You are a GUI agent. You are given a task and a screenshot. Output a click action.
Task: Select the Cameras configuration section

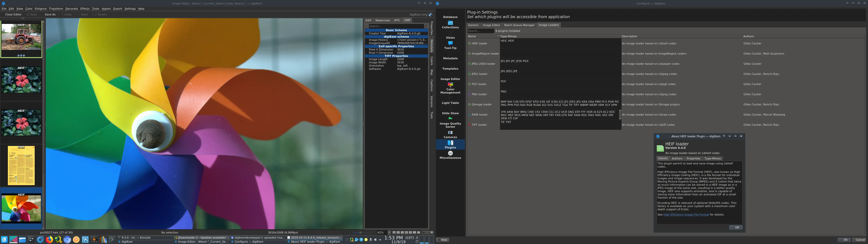pyautogui.click(x=450, y=136)
